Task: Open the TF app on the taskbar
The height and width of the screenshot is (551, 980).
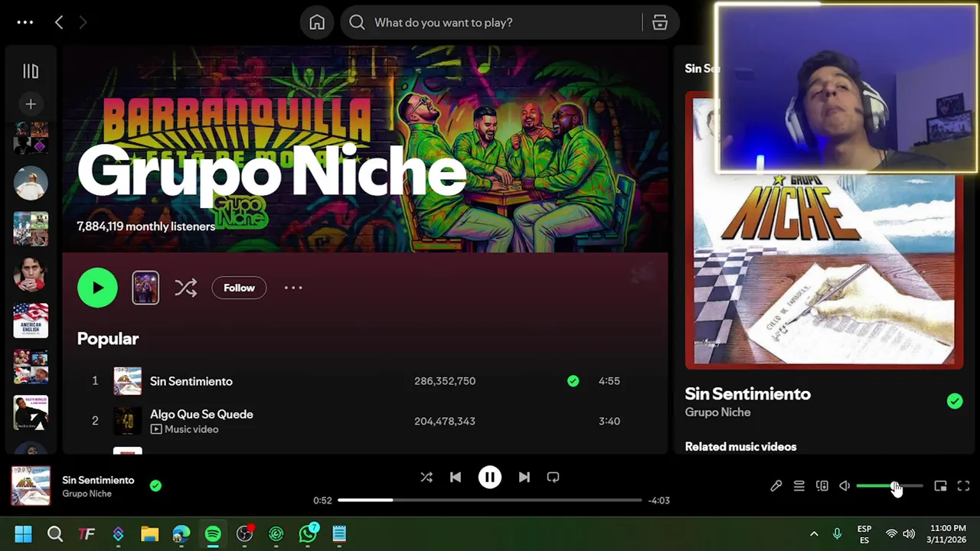Action: point(87,533)
